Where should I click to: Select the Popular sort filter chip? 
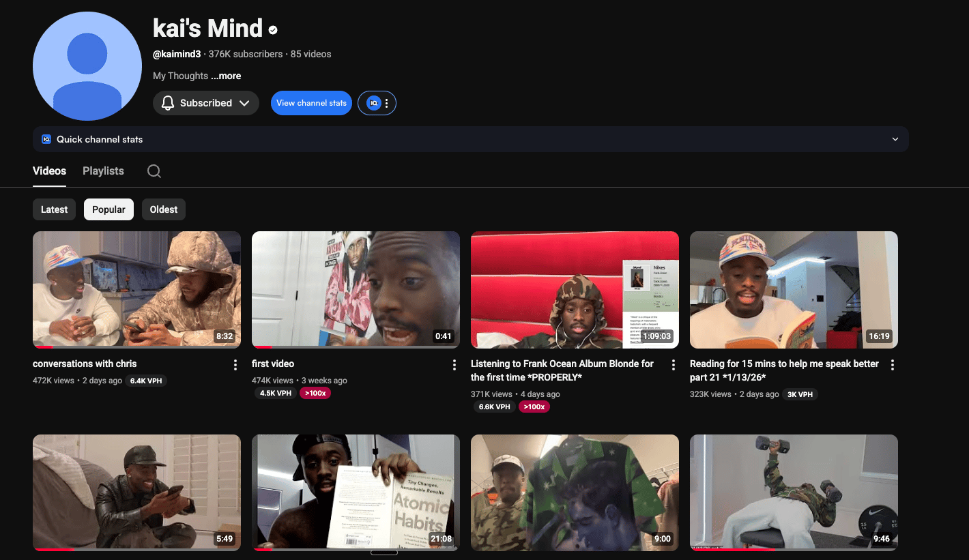click(109, 209)
